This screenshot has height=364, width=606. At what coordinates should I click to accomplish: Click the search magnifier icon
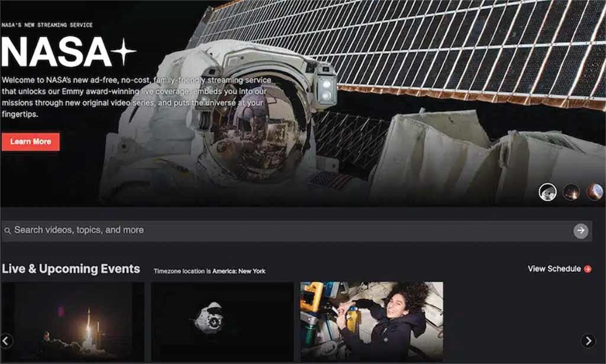pos(7,231)
